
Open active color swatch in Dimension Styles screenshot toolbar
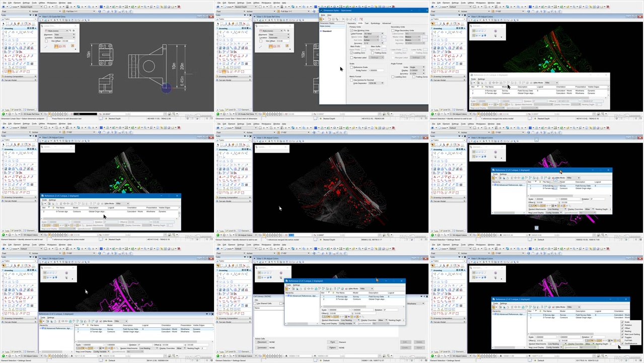[260, 7]
